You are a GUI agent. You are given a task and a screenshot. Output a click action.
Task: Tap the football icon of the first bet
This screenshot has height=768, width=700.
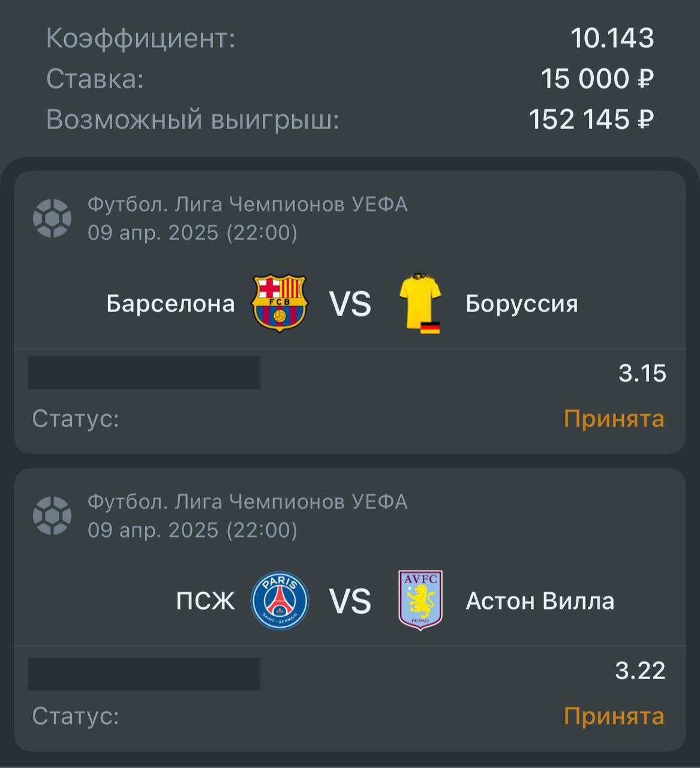(x=52, y=218)
